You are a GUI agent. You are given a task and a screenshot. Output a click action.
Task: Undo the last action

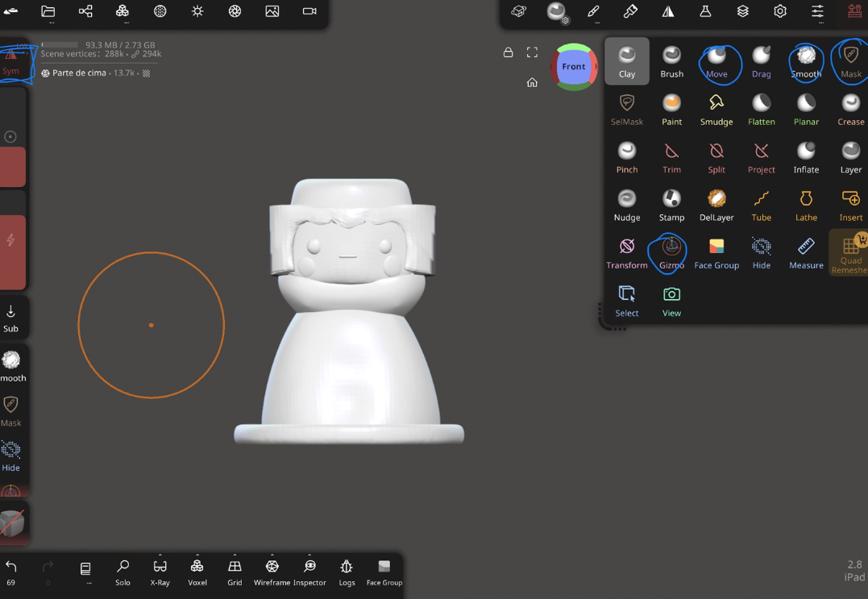[11, 572]
